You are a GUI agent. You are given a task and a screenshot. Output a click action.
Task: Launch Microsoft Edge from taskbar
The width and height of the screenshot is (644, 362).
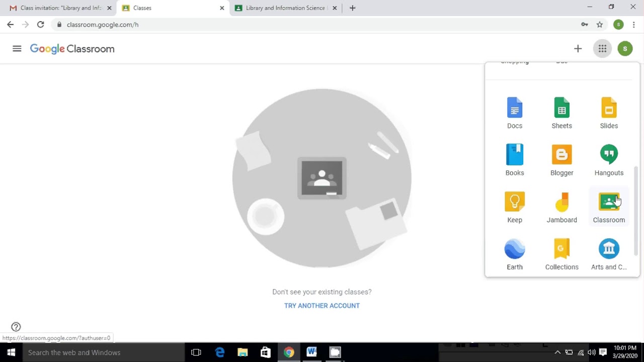pyautogui.click(x=220, y=352)
